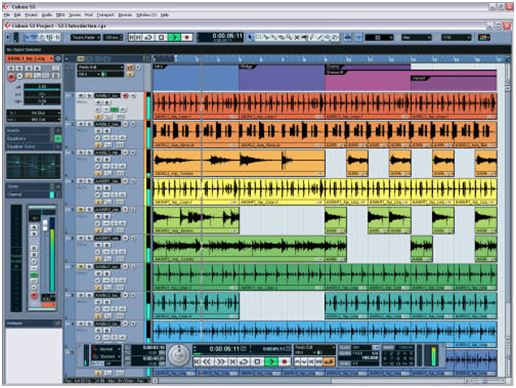Toggle the green Equalizers bypass indicator
Viewport: 516px width, 388px height.
[58, 138]
